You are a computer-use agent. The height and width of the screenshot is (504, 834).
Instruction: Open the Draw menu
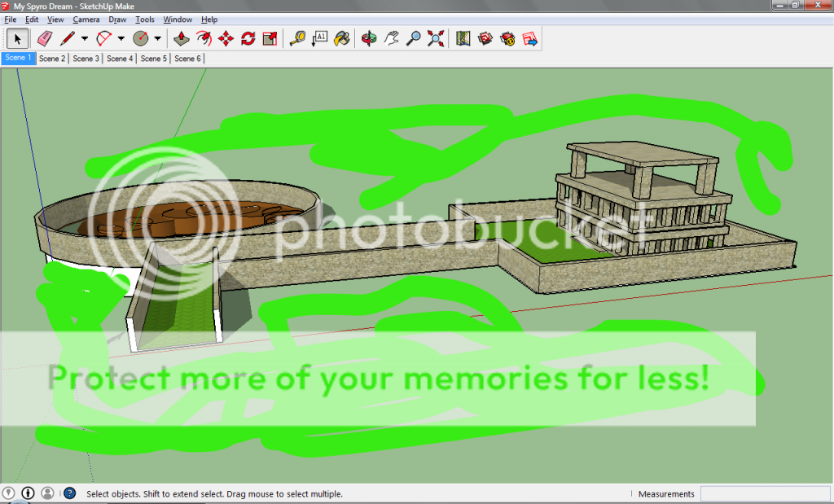coord(117,20)
